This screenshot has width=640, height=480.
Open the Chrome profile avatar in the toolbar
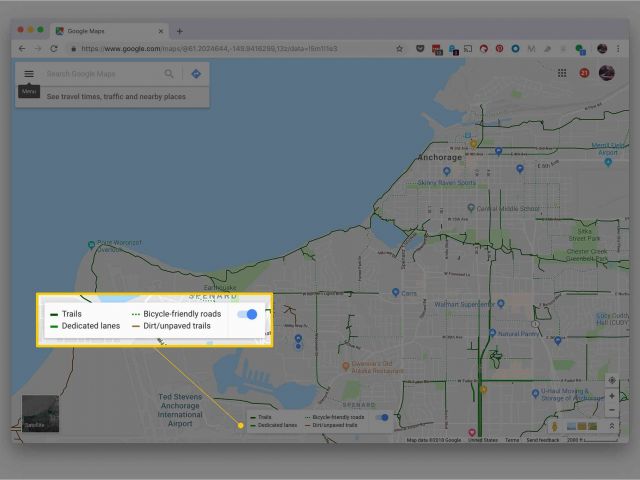click(x=602, y=49)
